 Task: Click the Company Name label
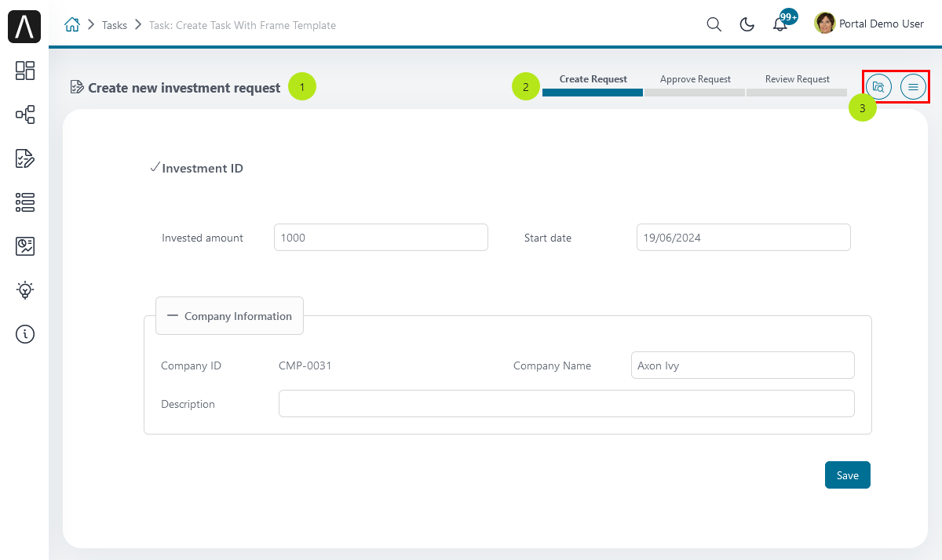pos(552,365)
